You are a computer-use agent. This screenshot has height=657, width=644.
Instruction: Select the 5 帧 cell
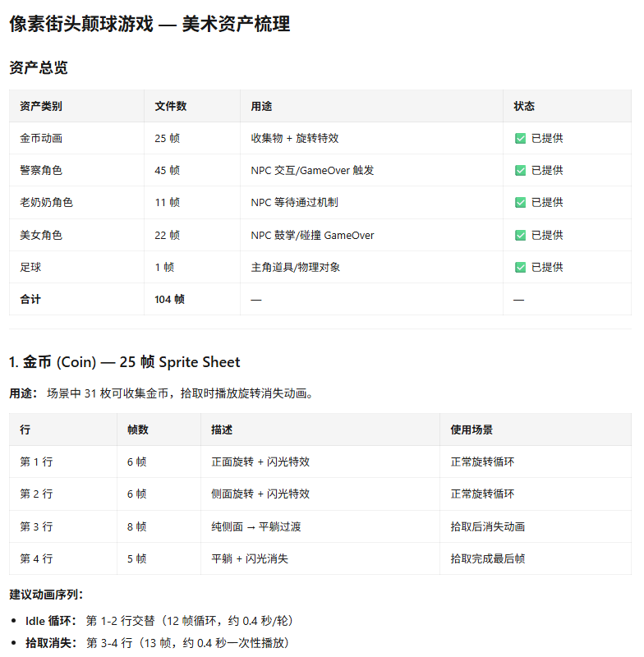click(159, 558)
